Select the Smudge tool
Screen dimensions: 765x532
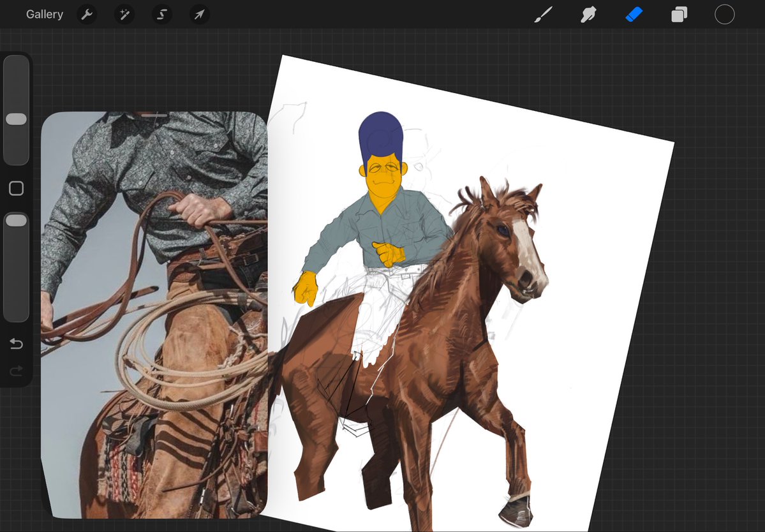coord(588,15)
